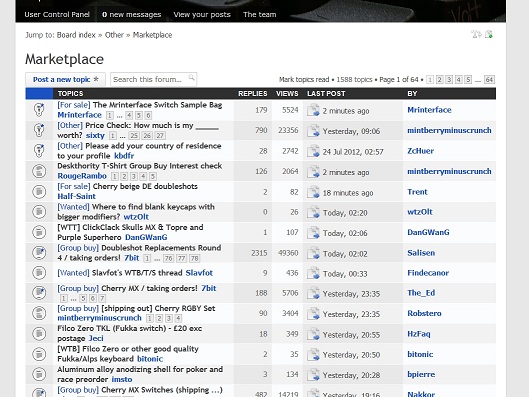Viewport: 529px width, 397px height.
Task: Open last post icon for Mrinterface Switch Sample Bag
Action: 313,110
